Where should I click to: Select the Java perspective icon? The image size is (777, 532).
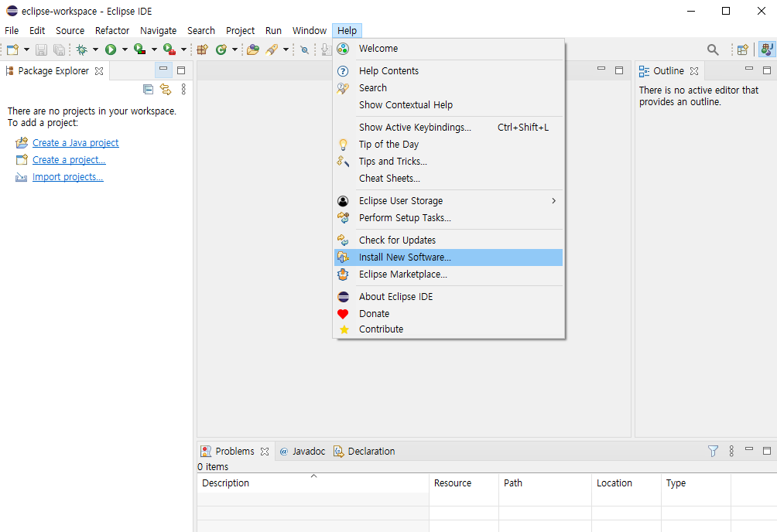coord(767,49)
